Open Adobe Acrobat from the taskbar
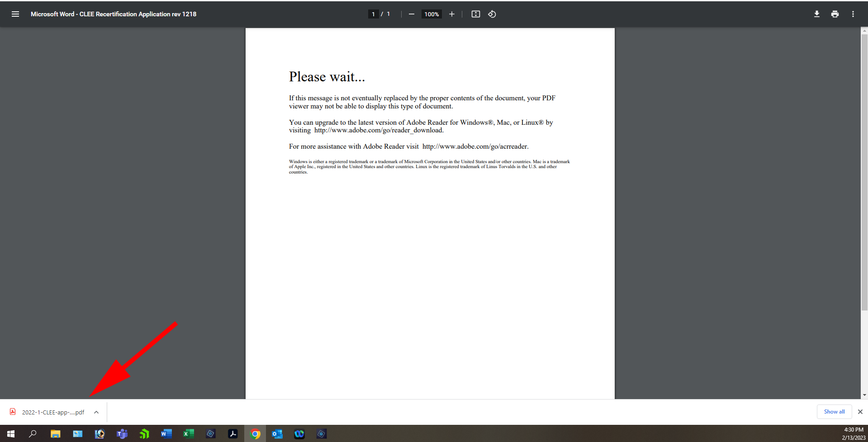The height and width of the screenshot is (442, 868). 233,434
